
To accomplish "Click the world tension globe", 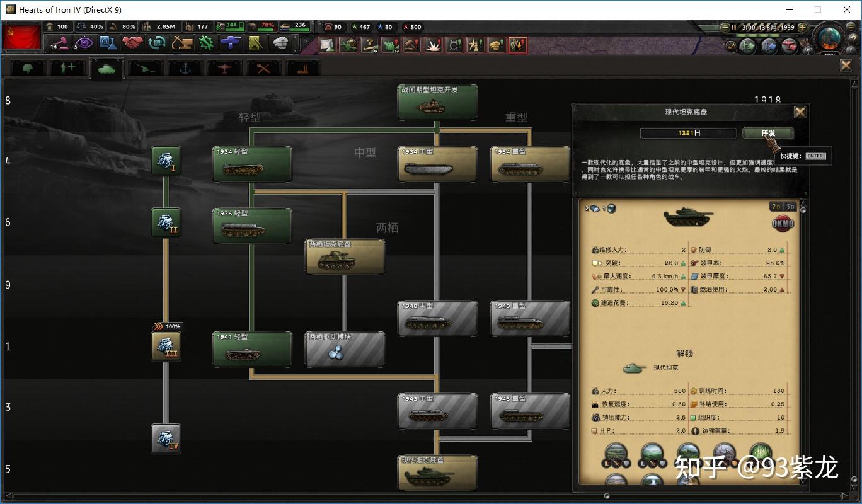I will [830, 38].
